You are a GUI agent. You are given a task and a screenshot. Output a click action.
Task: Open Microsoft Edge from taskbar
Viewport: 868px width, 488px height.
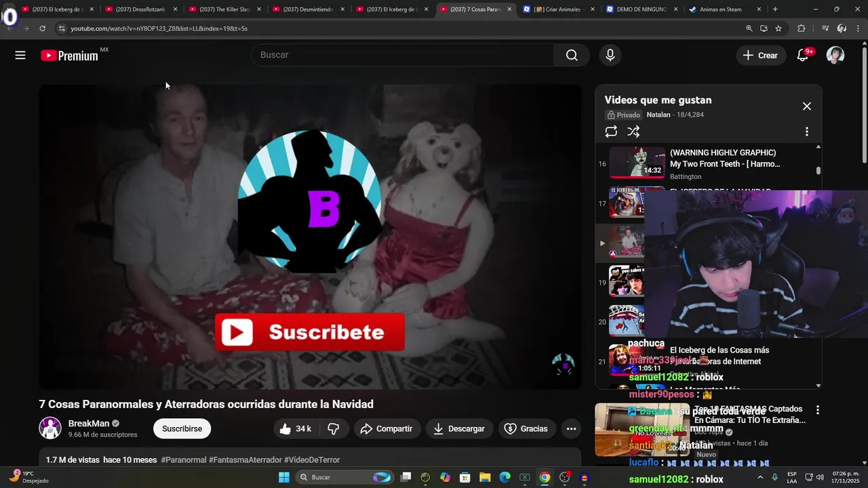tap(505, 477)
